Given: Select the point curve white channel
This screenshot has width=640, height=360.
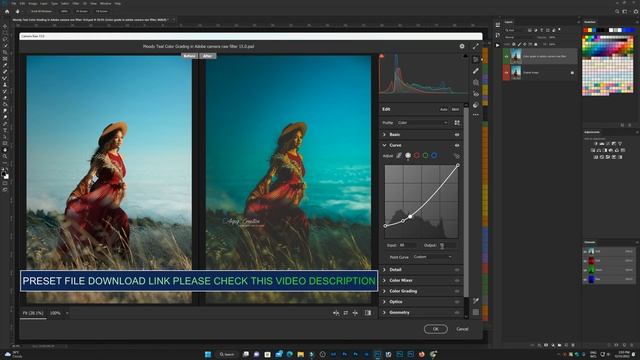Looking at the screenshot, I should tap(408, 156).
